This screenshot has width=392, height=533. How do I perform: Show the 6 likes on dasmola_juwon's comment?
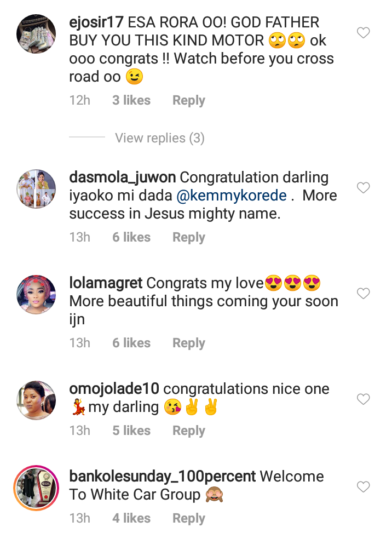131,237
